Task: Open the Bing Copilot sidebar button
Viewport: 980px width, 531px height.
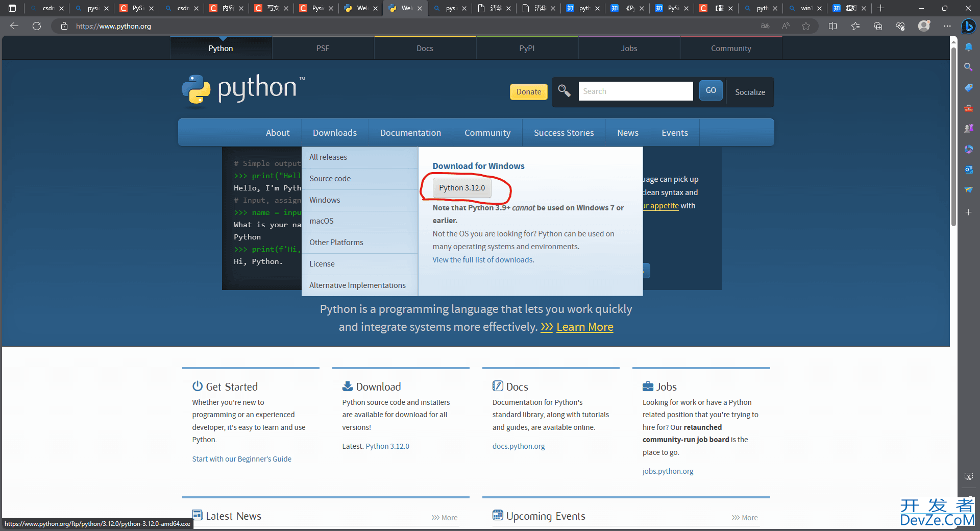Action: click(968, 26)
